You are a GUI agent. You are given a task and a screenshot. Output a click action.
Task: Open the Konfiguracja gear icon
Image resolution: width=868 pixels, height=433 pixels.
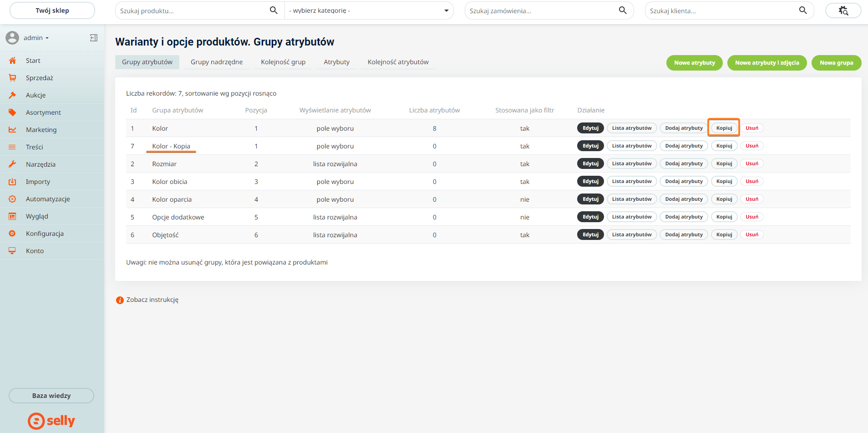(12, 234)
